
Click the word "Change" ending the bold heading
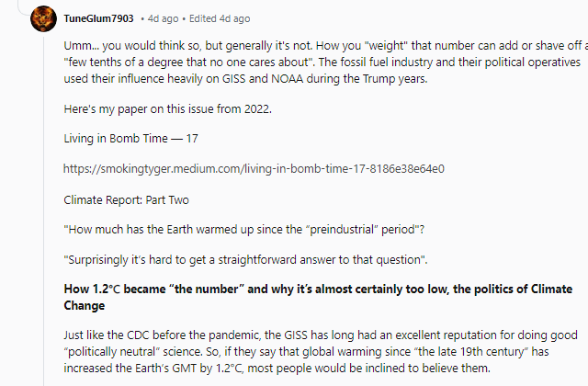click(x=85, y=306)
